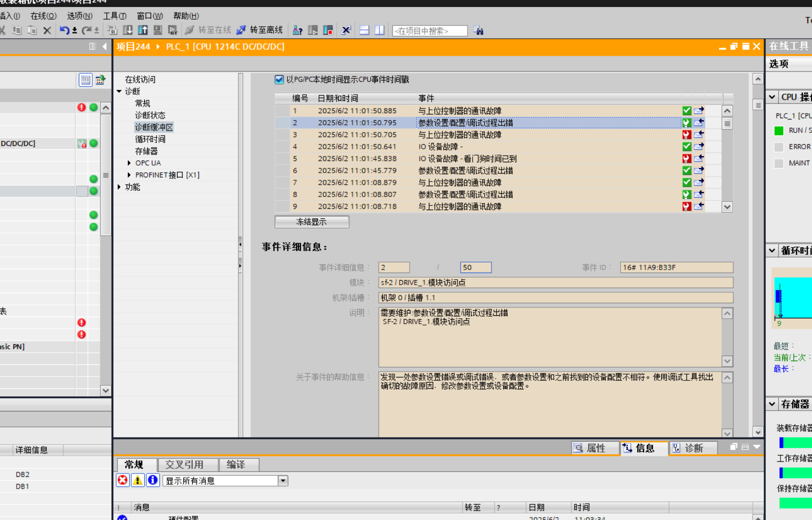Image resolution: width=812 pixels, height=520 pixels.
Task: Open event 5 in editor icon
Action: tap(699, 159)
